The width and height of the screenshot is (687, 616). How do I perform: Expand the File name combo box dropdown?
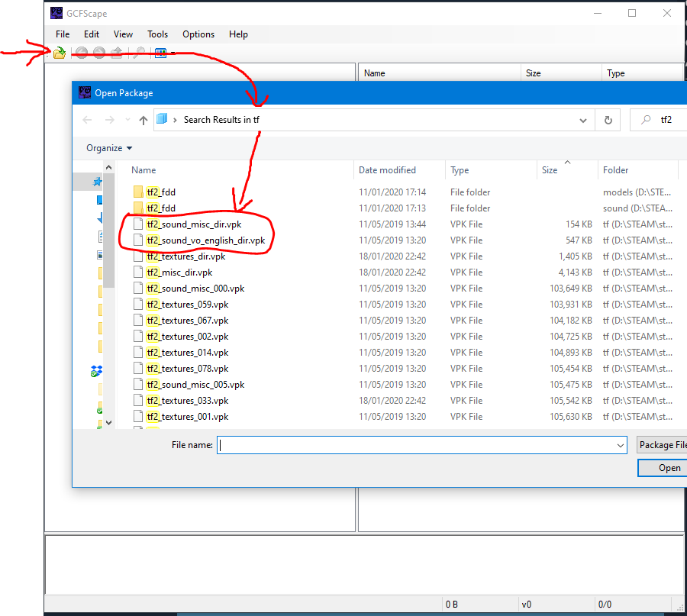click(621, 446)
